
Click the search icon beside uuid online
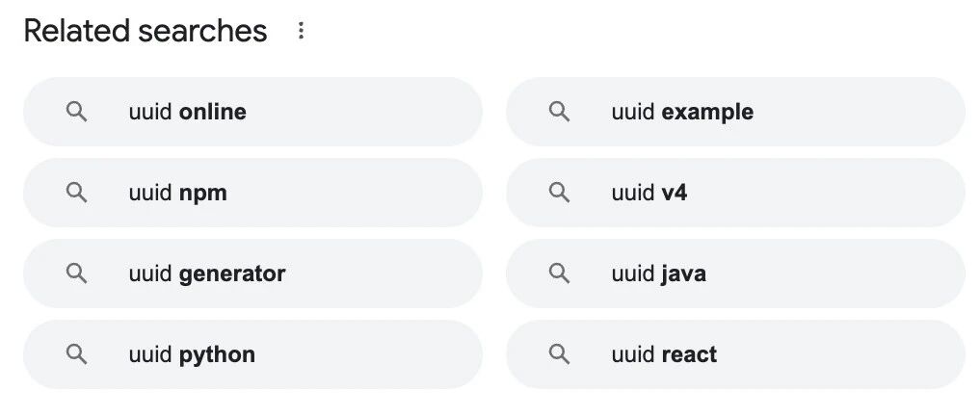tap(76, 112)
